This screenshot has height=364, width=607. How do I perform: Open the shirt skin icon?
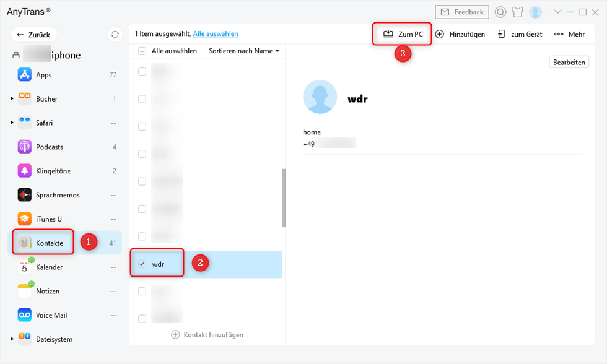tap(518, 12)
